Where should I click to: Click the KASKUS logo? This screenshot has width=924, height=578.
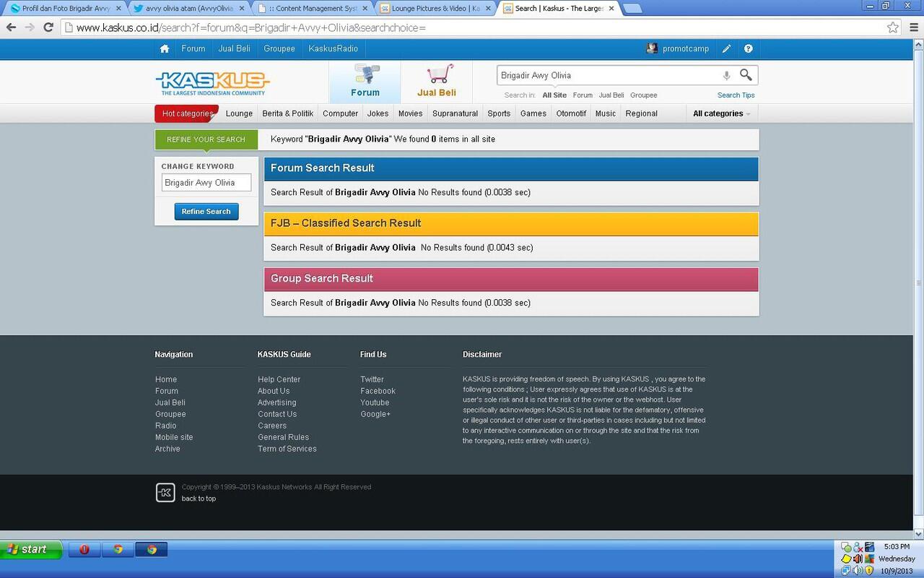(212, 83)
